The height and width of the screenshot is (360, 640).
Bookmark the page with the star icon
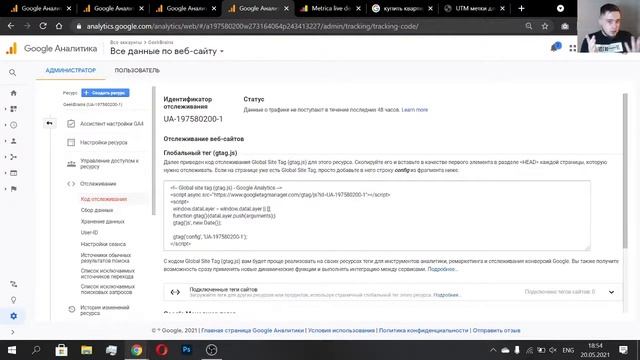coord(545,26)
